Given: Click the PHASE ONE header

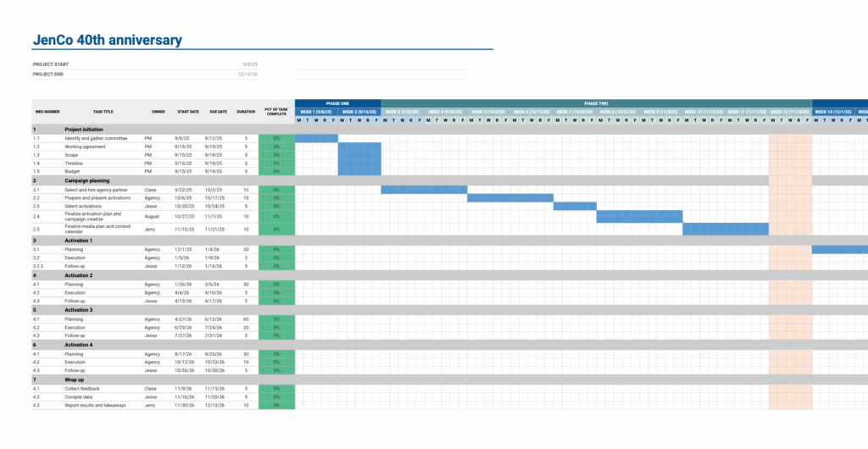Looking at the screenshot, I should (x=337, y=103).
